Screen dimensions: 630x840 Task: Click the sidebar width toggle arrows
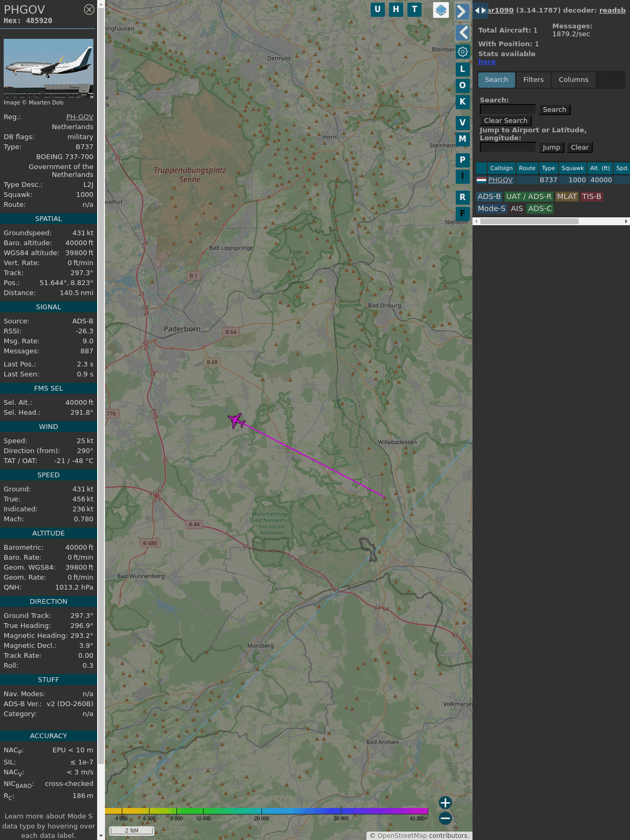(x=480, y=10)
